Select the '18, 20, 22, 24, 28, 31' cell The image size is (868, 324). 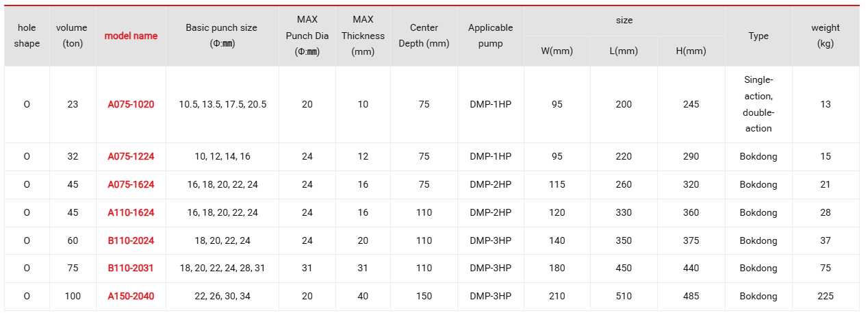[222, 269]
